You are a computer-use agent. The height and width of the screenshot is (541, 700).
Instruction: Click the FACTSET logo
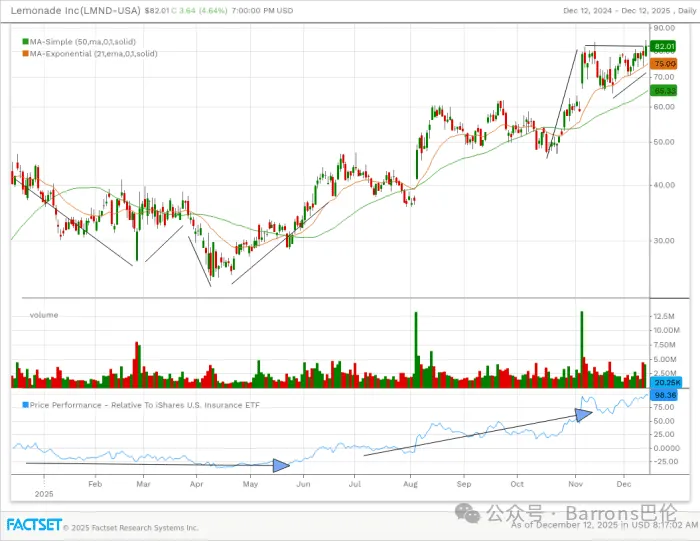[33, 525]
